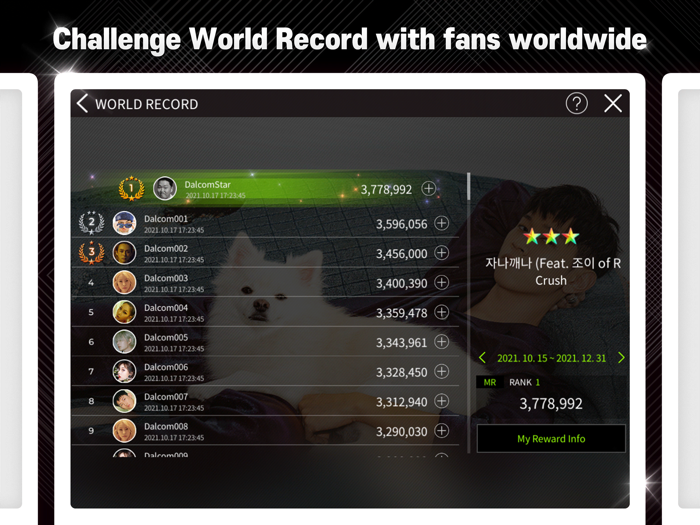Expand DalcomStar's score with plus icon
Viewport: 700px width, 525px height.
click(x=429, y=189)
